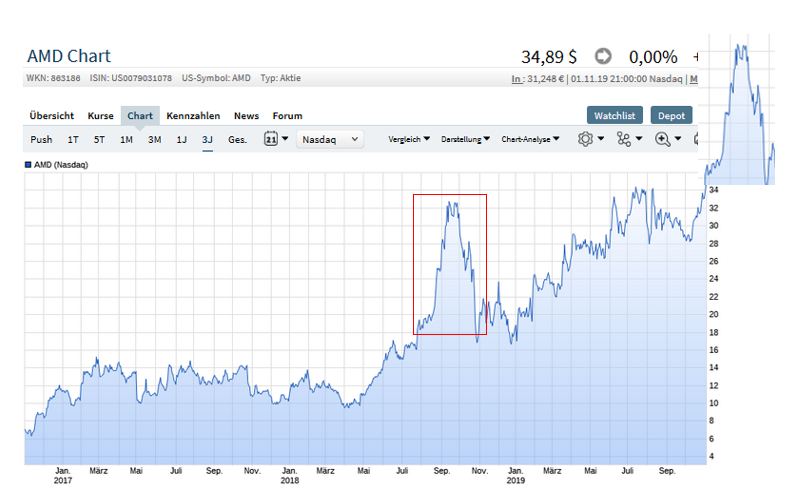Image resolution: width=794 pixels, height=493 pixels.
Task: Click 'WKN: 863186' text
Action: pyautogui.click(x=53, y=78)
